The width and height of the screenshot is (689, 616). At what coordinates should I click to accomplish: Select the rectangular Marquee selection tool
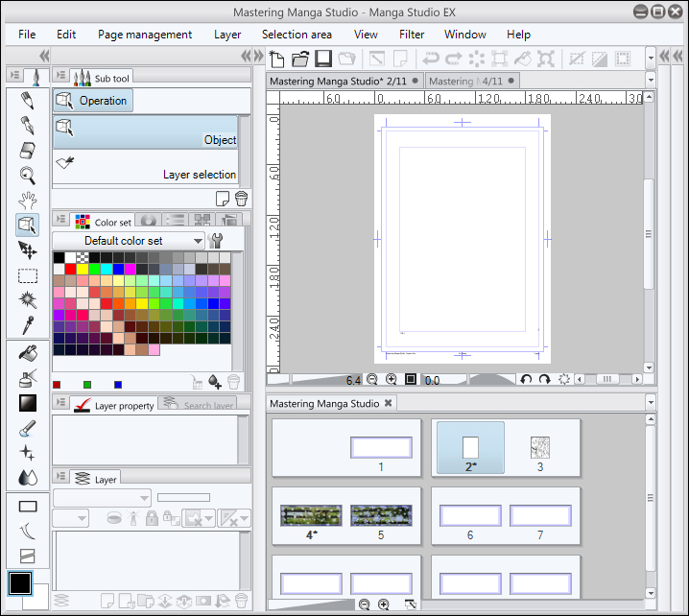[27, 275]
